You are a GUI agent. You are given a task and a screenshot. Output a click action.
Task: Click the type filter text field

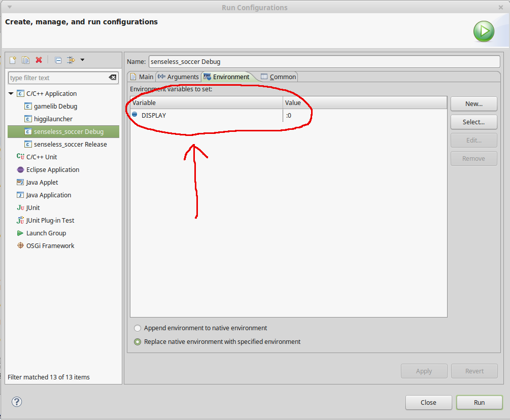pyautogui.click(x=58, y=78)
